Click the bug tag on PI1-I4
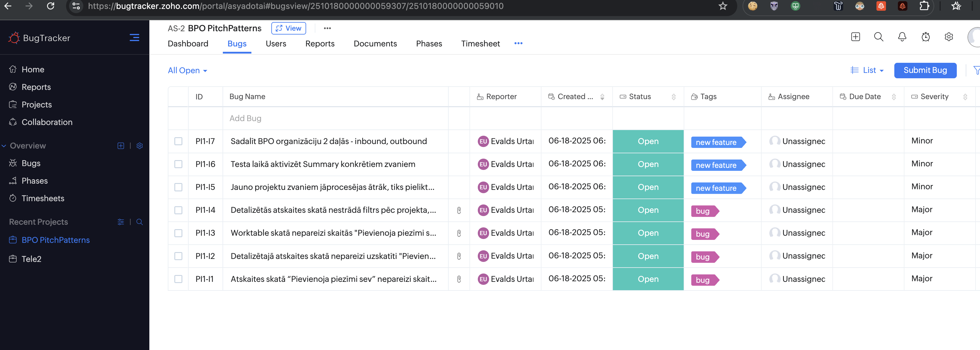 click(x=705, y=211)
